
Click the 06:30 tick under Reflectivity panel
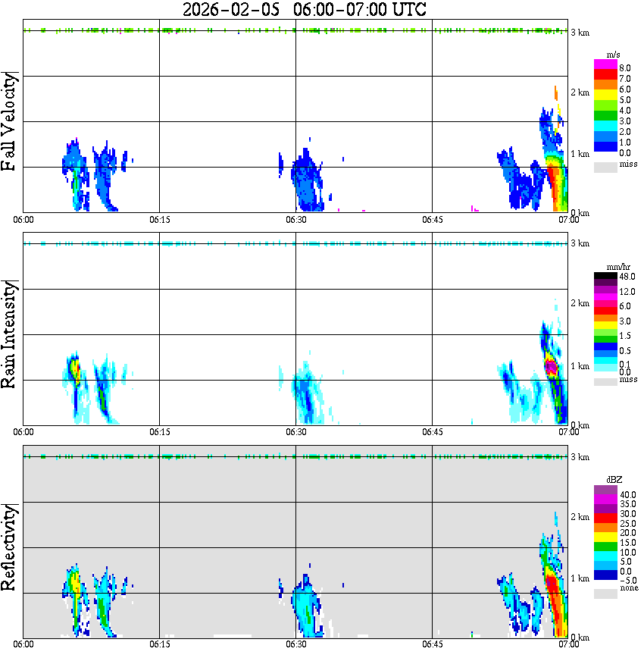tap(295, 644)
